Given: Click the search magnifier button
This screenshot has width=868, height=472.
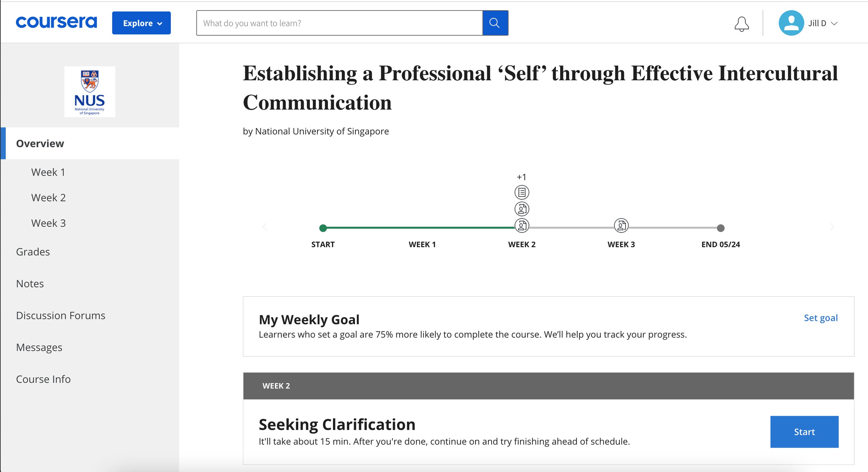Looking at the screenshot, I should [495, 23].
